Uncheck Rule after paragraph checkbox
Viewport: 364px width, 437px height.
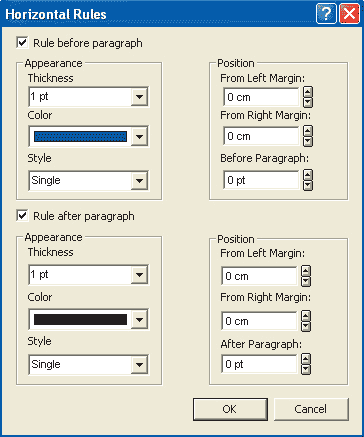click(22, 216)
